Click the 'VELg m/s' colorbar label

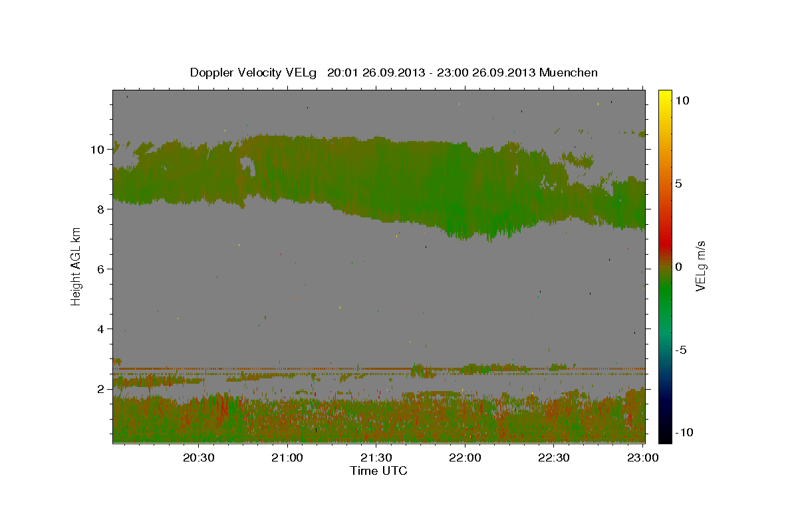point(700,266)
